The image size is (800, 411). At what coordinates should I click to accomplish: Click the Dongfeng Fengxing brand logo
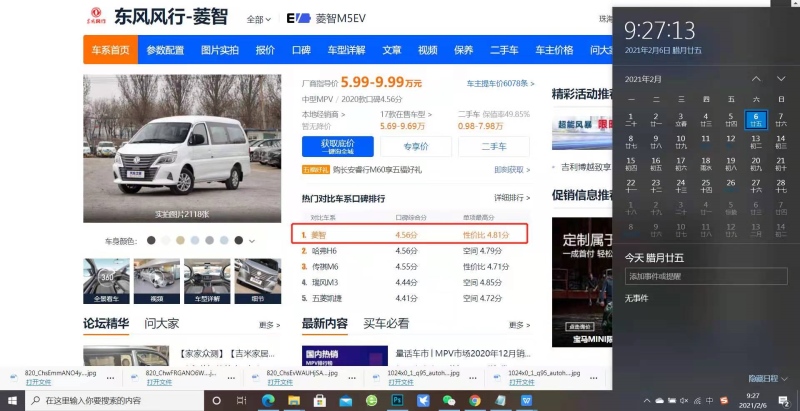point(96,16)
